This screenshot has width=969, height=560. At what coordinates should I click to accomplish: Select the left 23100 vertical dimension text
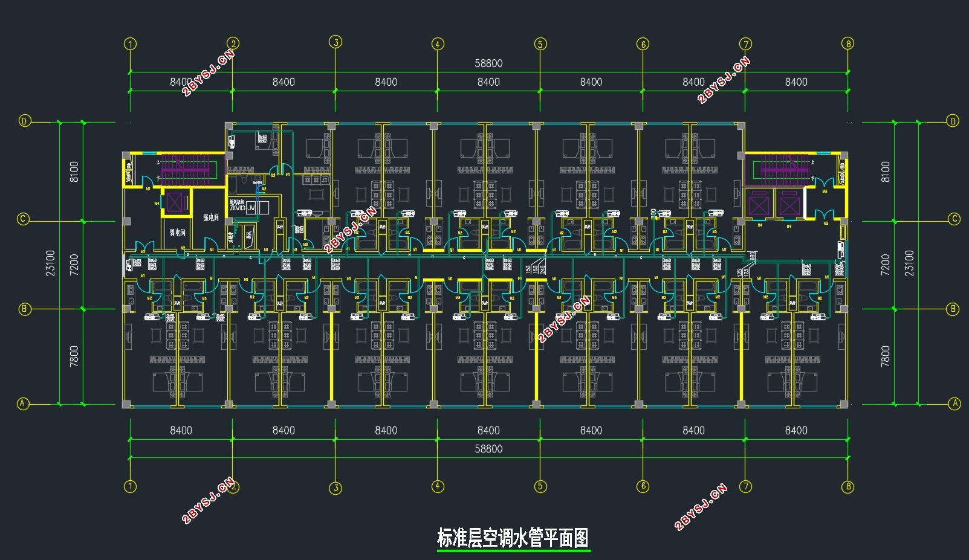point(50,263)
